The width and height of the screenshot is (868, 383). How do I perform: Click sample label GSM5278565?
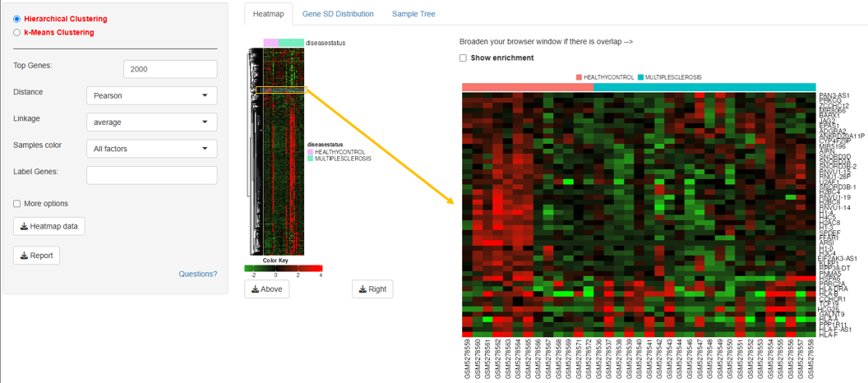529,359
